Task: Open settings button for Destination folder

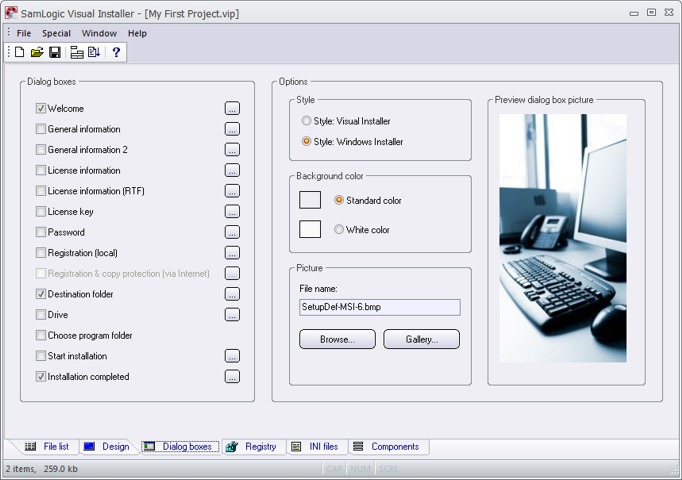Action: pyautogui.click(x=232, y=294)
